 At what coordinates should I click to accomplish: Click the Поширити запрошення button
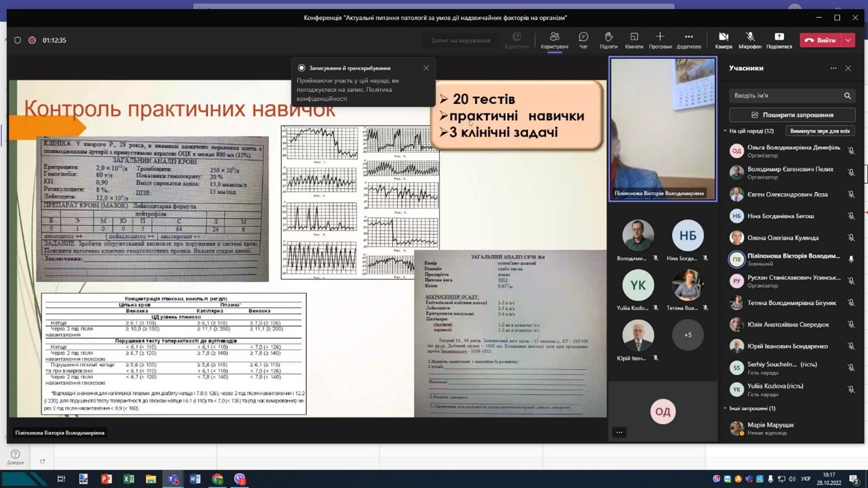792,115
